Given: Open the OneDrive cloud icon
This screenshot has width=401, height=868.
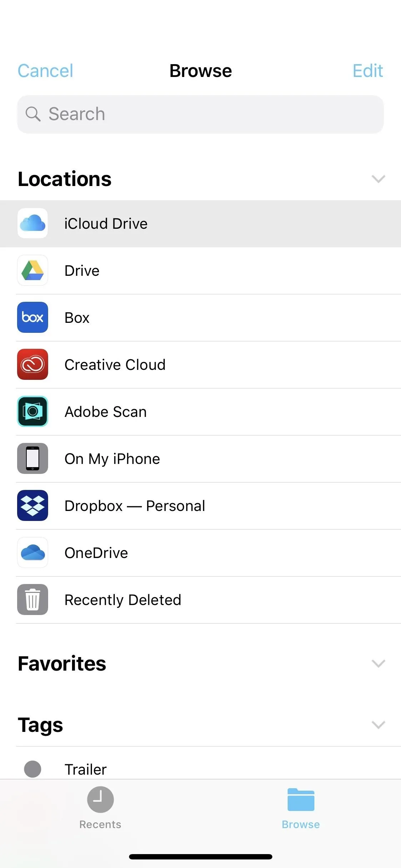Looking at the screenshot, I should click(32, 553).
